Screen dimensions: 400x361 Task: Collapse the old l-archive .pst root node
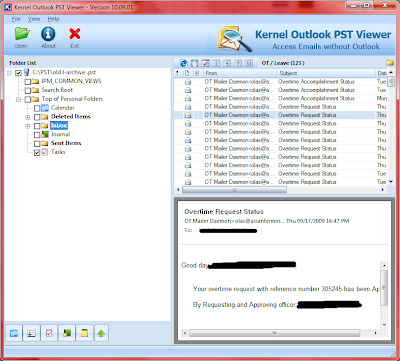tap(10, 73)
